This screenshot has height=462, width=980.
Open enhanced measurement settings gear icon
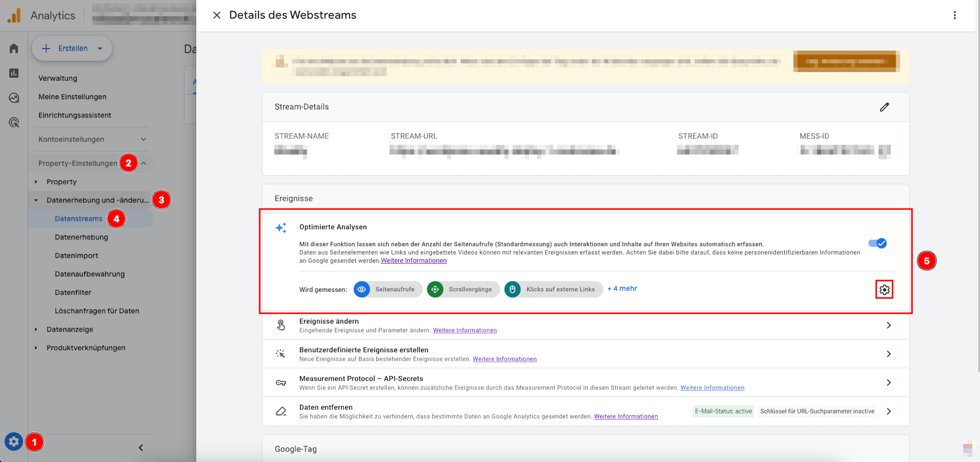(884, 290)
